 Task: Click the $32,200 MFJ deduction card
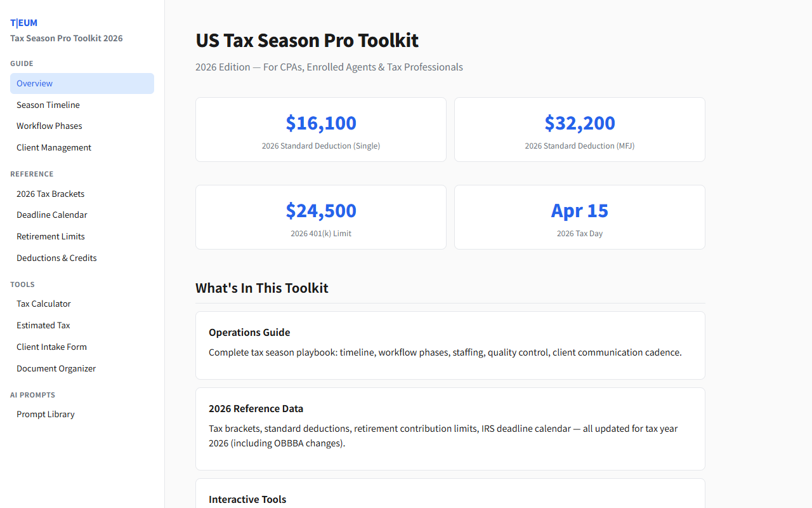click(x=580, y=130)
